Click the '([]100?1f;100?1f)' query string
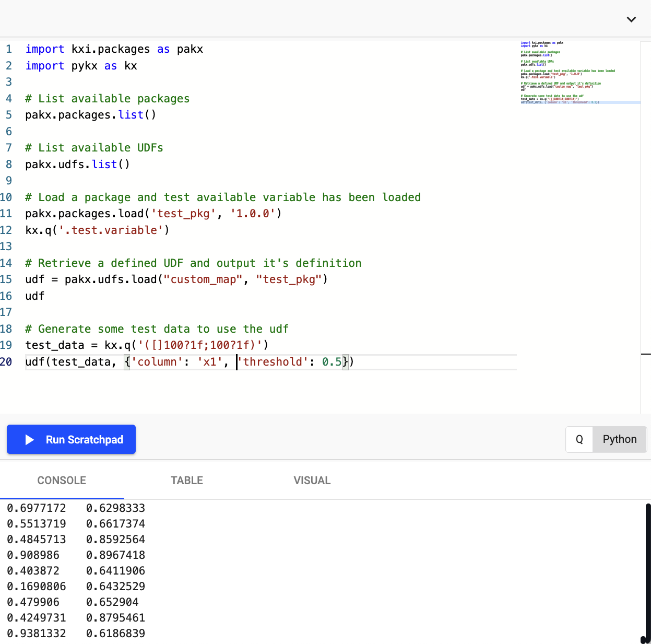 (200, 345)
